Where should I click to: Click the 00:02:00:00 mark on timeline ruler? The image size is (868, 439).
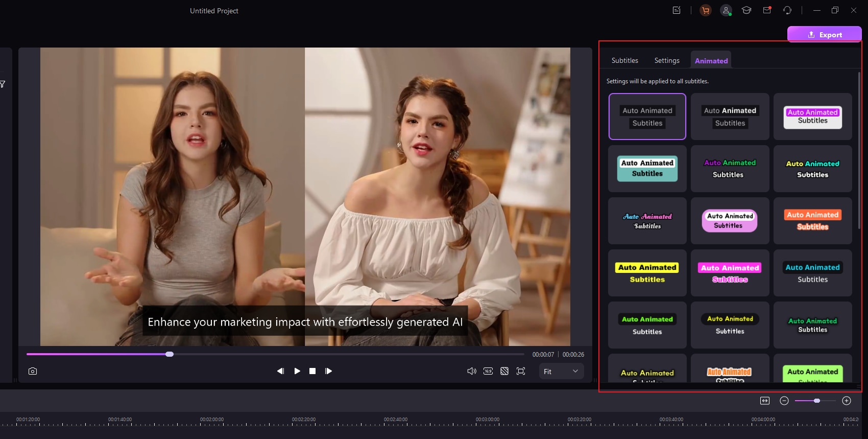[212, 420]
